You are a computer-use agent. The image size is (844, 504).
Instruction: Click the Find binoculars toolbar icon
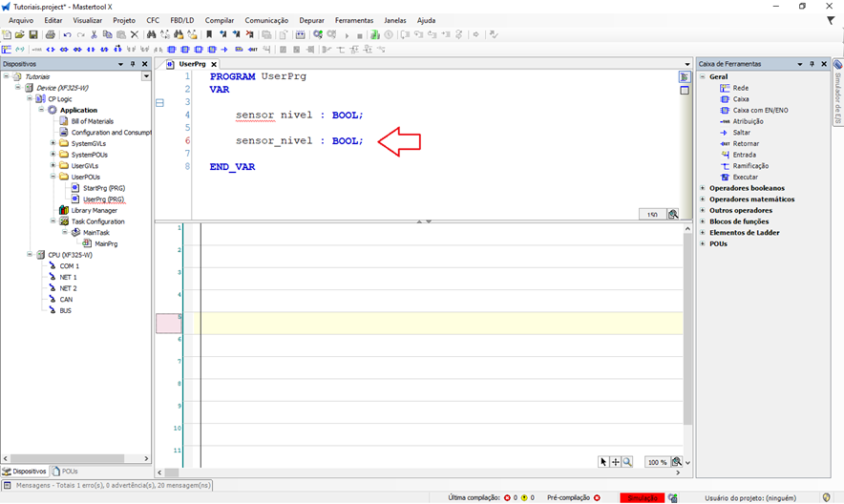pos(151,34)
